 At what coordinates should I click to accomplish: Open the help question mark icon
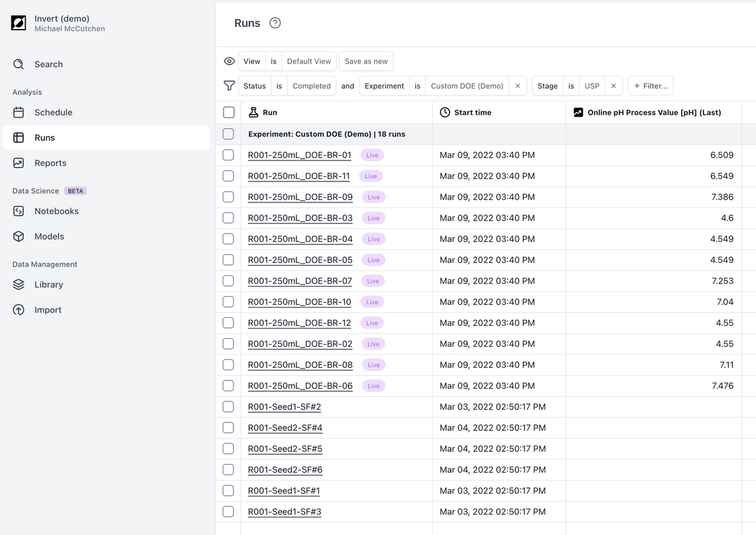coord(275,23)
